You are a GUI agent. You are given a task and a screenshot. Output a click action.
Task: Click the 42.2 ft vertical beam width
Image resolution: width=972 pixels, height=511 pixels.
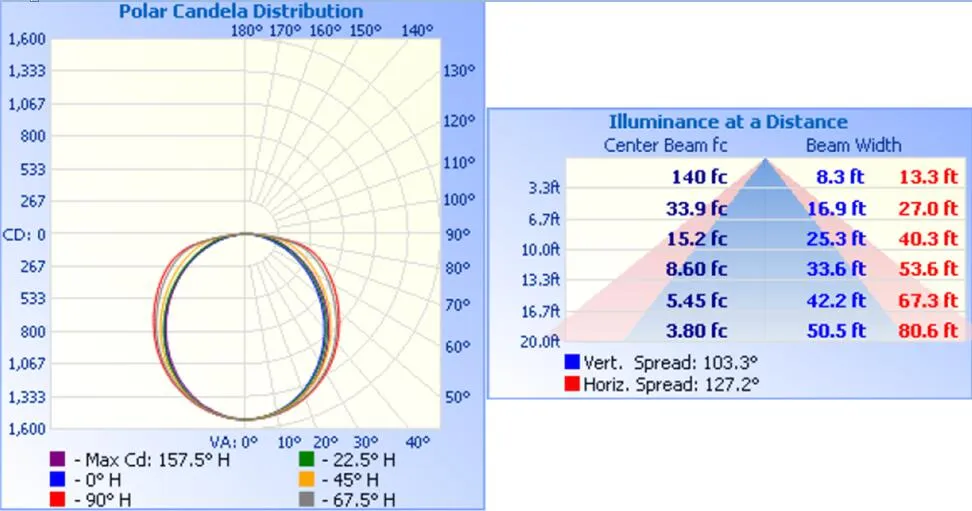(836, 300)
